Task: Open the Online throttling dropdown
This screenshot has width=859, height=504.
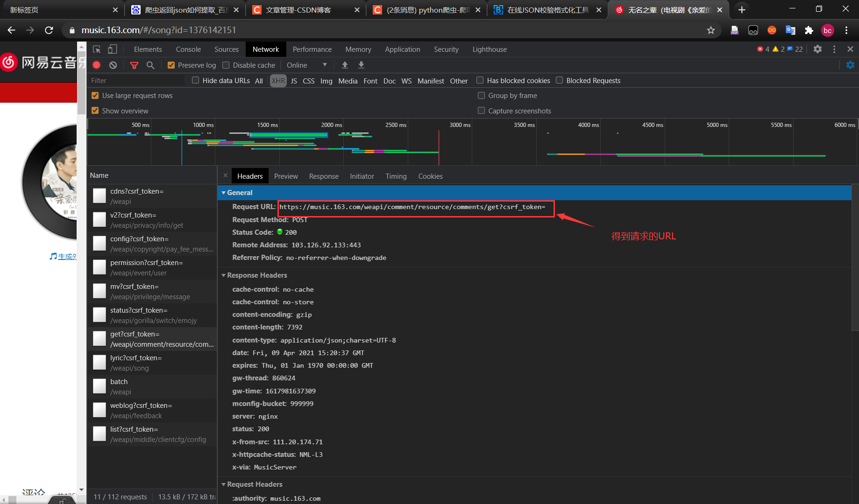Action: coord(306,65)
